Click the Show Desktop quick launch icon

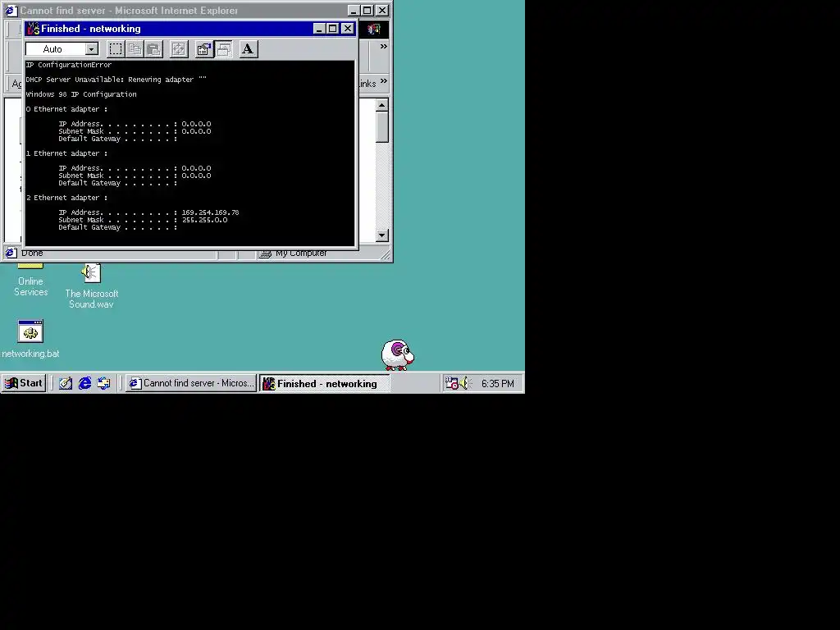66,383
